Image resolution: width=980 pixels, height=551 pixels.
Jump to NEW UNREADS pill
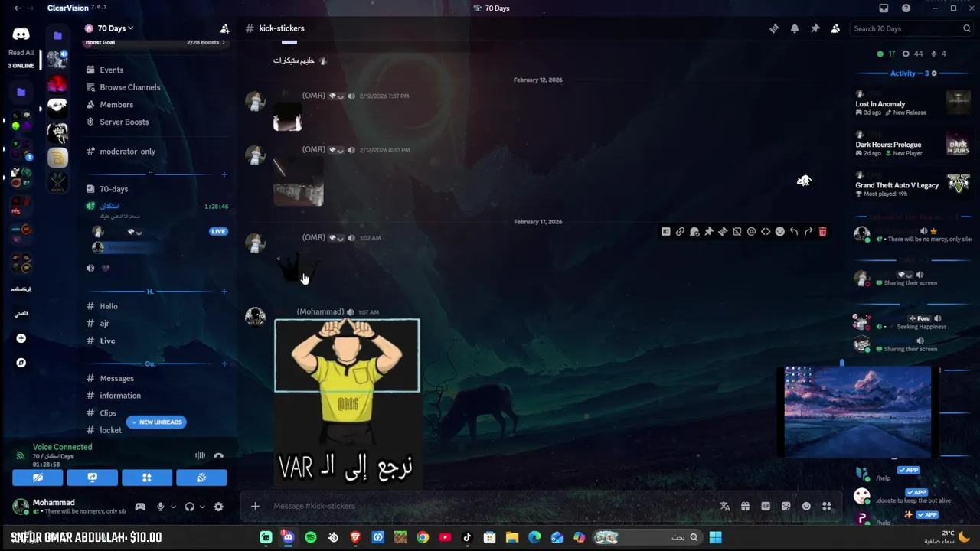(156, 422)
